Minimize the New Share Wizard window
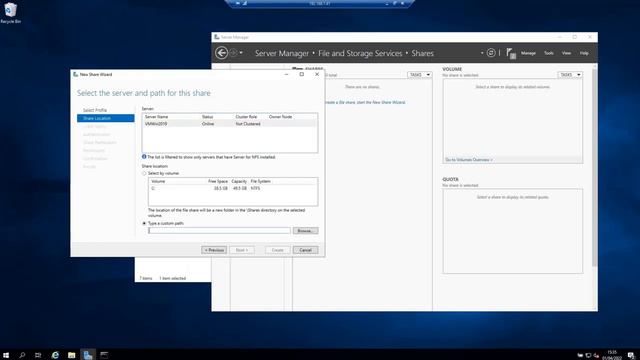Image resolution: width=640 pixels, height=360 pixels. click(287, 74)
